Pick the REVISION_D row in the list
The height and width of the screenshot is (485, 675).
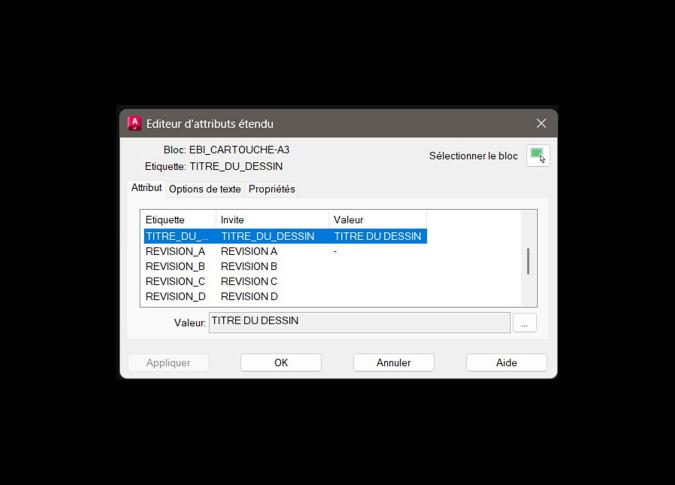point(285,296)
